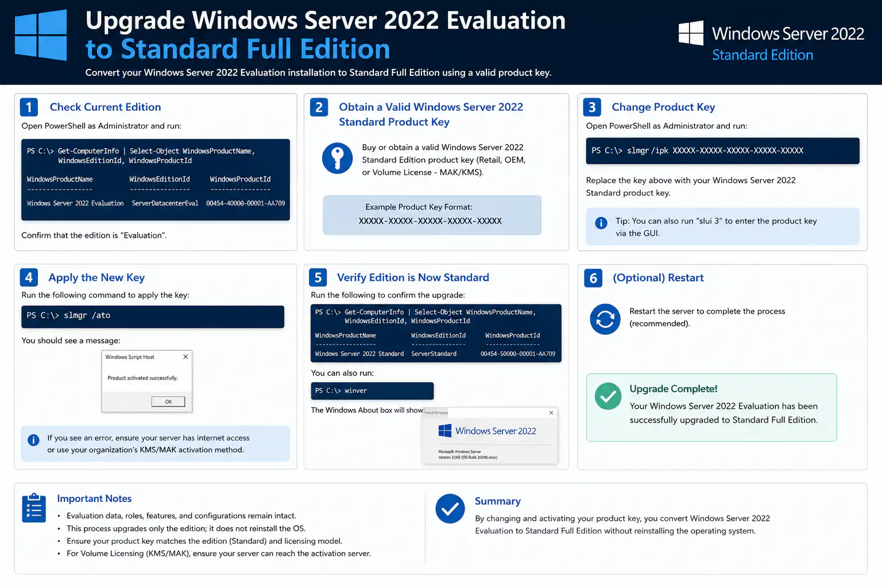Click 'Product activated successfully.' message
Image resolution: width=882 pixels, height=588 pixels.
(x=143, y=378)
